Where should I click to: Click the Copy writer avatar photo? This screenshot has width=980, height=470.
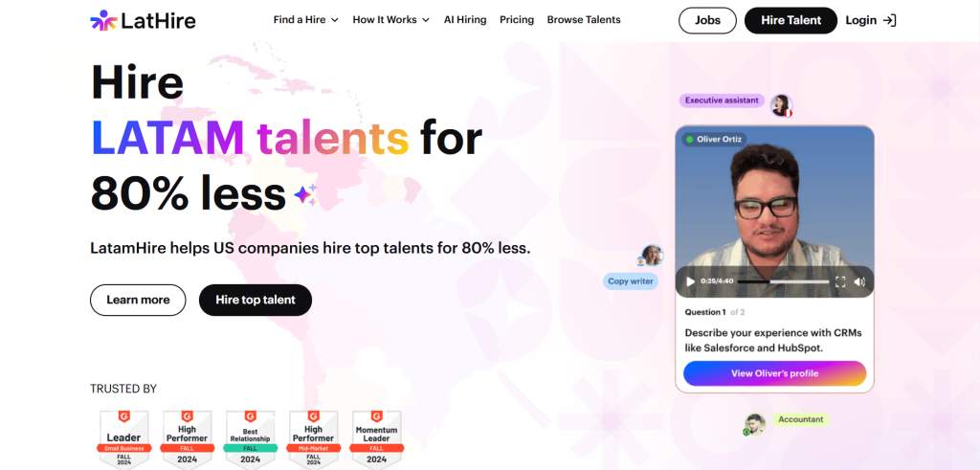point(652,256)
